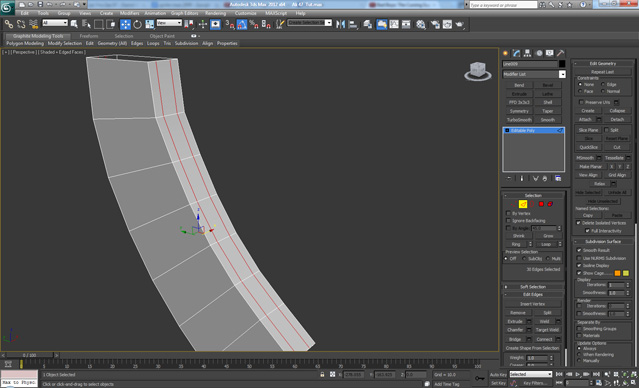
Task: Click the yellow Show Cage color swatch
Action: tap(626, 273)
